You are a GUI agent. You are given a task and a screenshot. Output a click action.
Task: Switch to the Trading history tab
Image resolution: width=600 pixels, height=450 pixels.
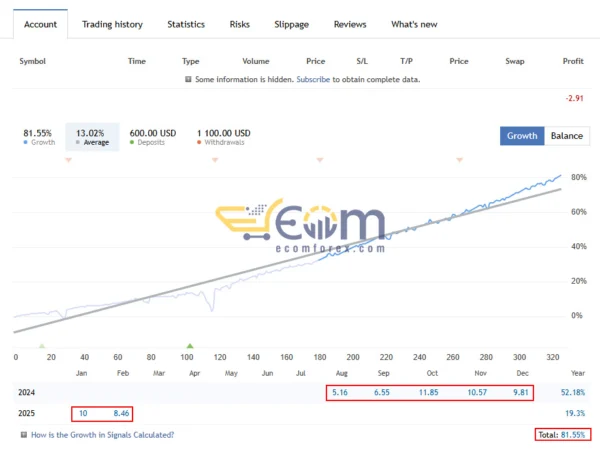(112, 24)
